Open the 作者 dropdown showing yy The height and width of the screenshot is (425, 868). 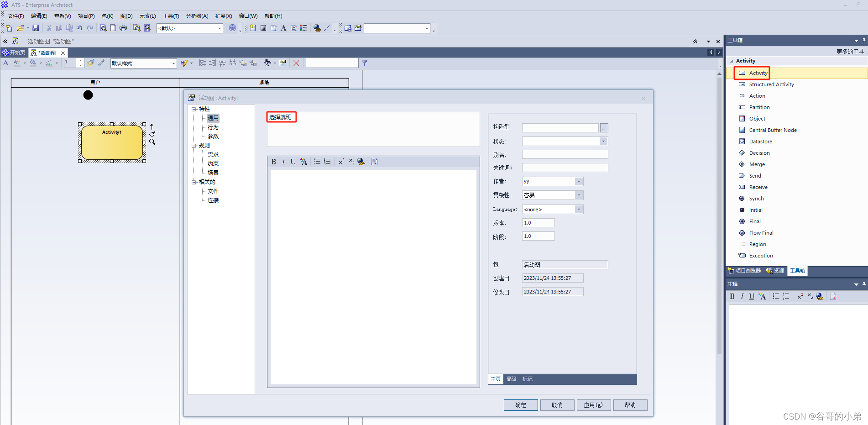[x=579, y=182]
